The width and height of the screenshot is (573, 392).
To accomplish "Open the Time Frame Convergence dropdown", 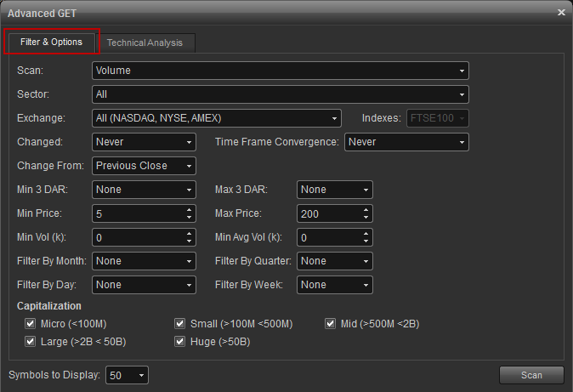I will pos(406,142).
